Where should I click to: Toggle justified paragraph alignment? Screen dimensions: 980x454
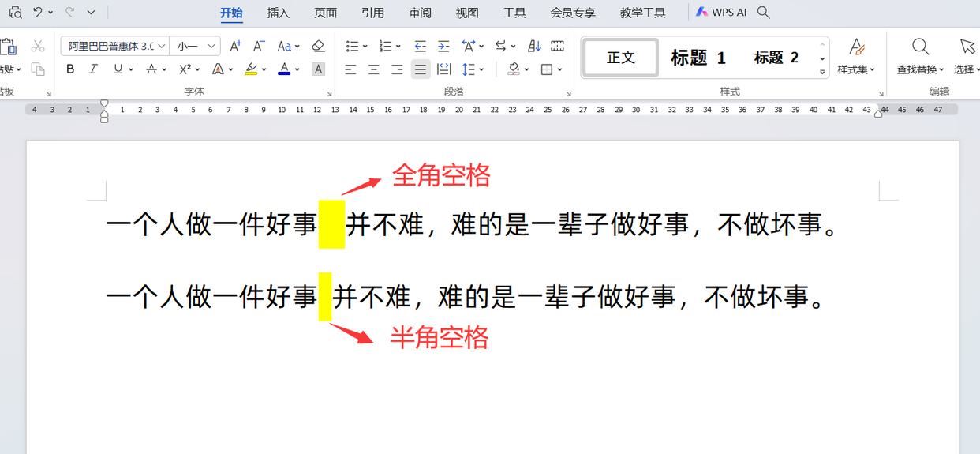click(421, 69)
